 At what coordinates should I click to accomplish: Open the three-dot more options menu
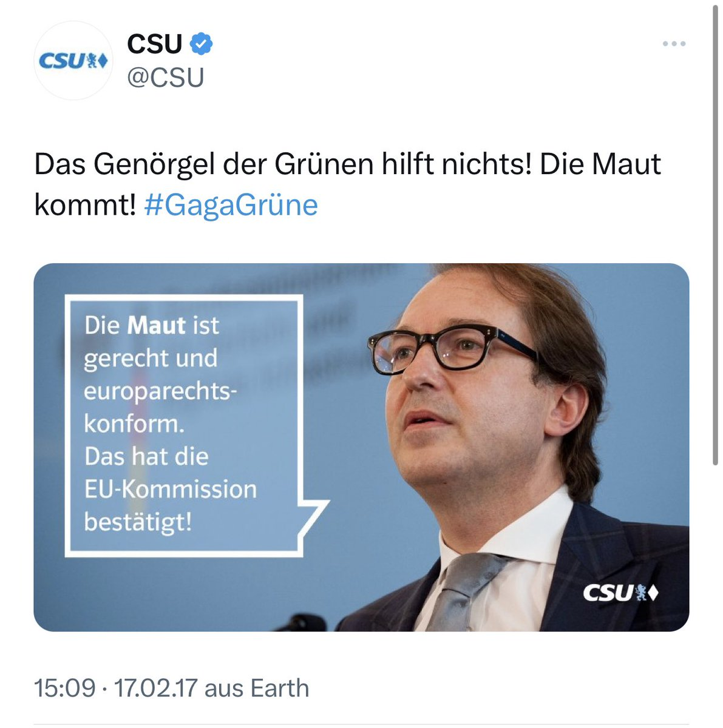tap(674, 44)
